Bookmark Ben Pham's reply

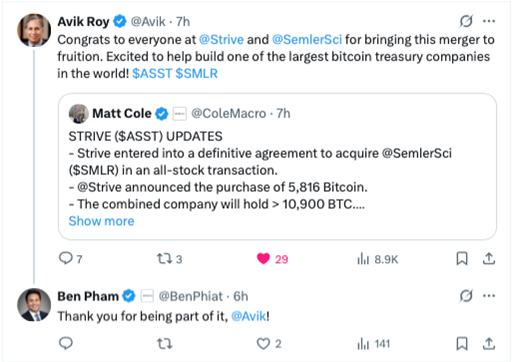[462, 343]
